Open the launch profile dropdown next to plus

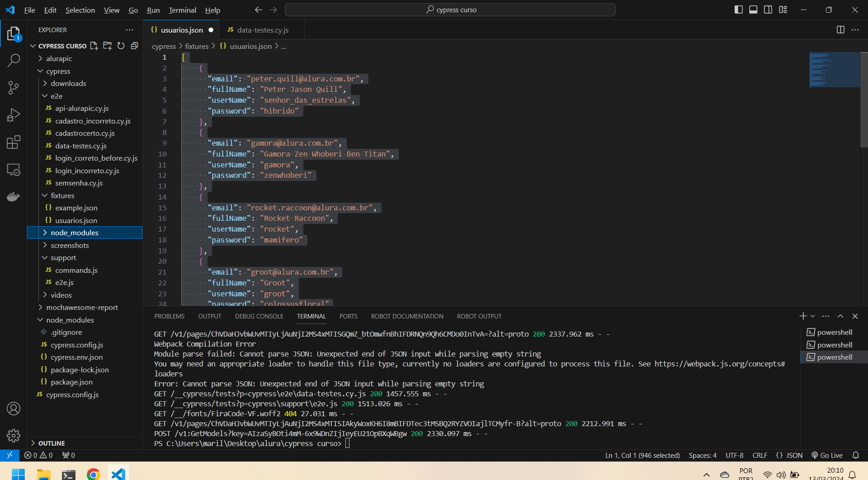(813, 316)
